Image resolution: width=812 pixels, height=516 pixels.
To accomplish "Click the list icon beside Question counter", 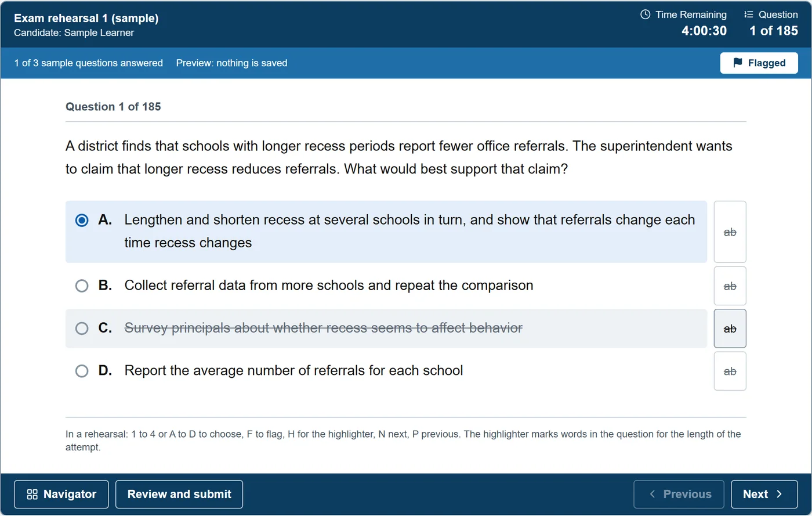I will (x=749, y=15).
